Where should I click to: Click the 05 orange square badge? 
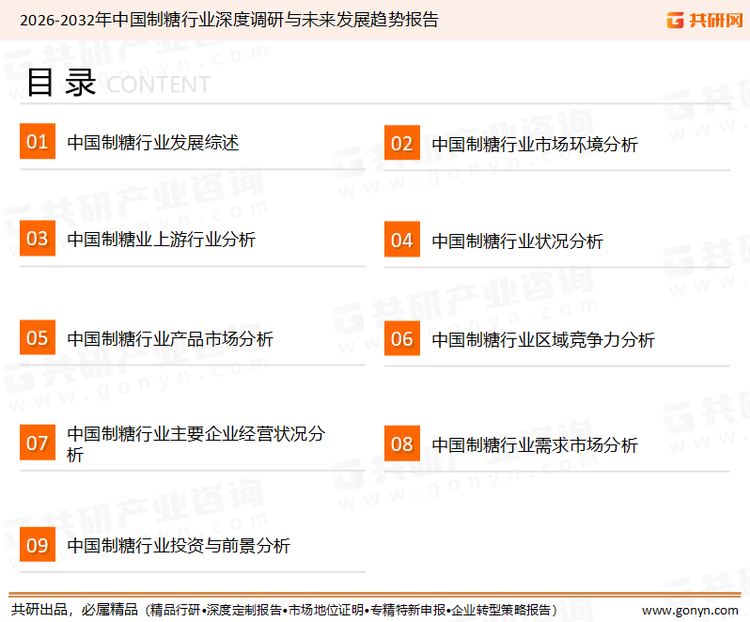[x=37, y=338]
